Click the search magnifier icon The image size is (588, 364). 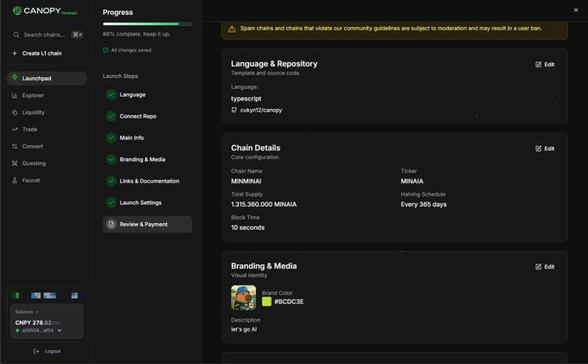16,35
